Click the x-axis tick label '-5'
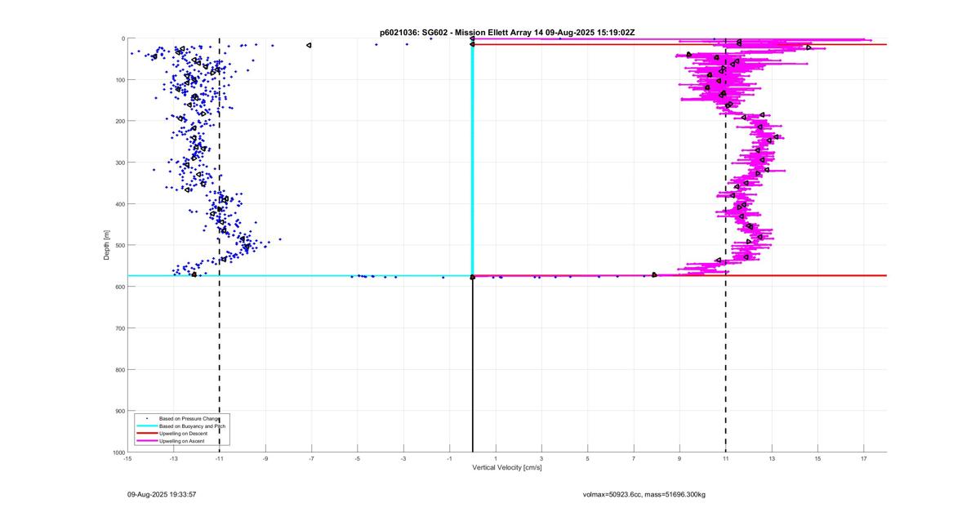This screenshot has width=980, height=508. coord(357,459)
